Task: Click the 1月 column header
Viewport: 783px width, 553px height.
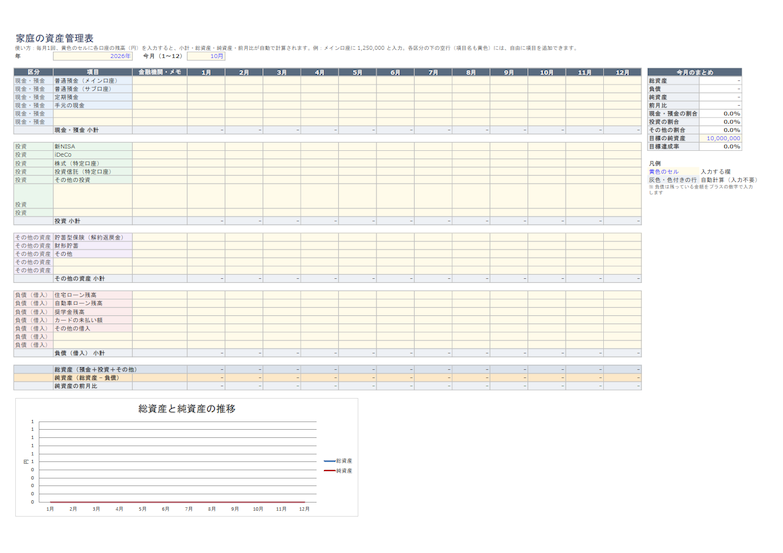Action: pos(206,72)
